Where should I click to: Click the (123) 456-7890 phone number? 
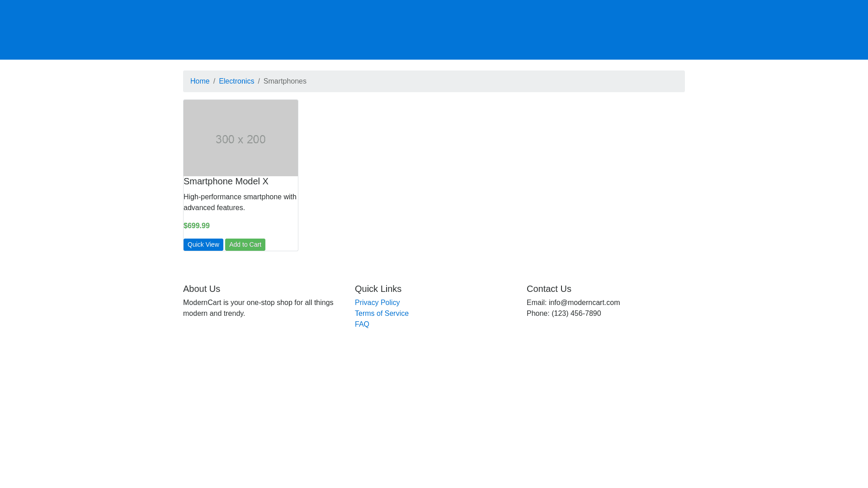(576, 314)
